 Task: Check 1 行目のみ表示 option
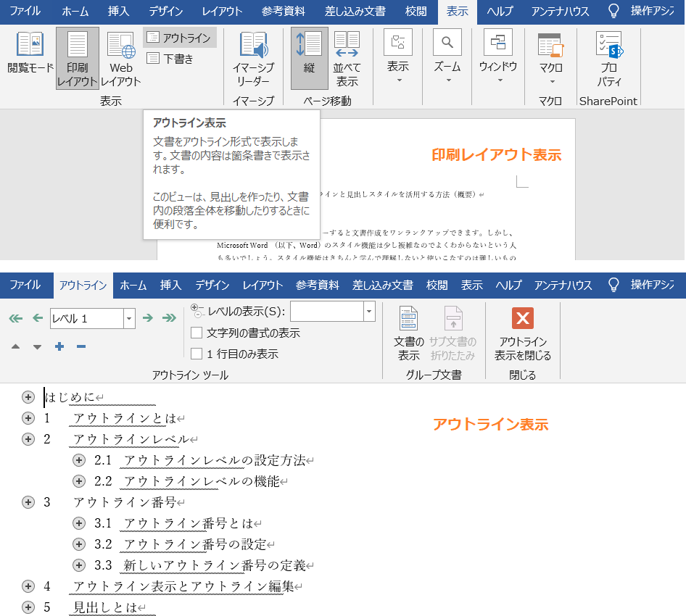click(197, 354)
